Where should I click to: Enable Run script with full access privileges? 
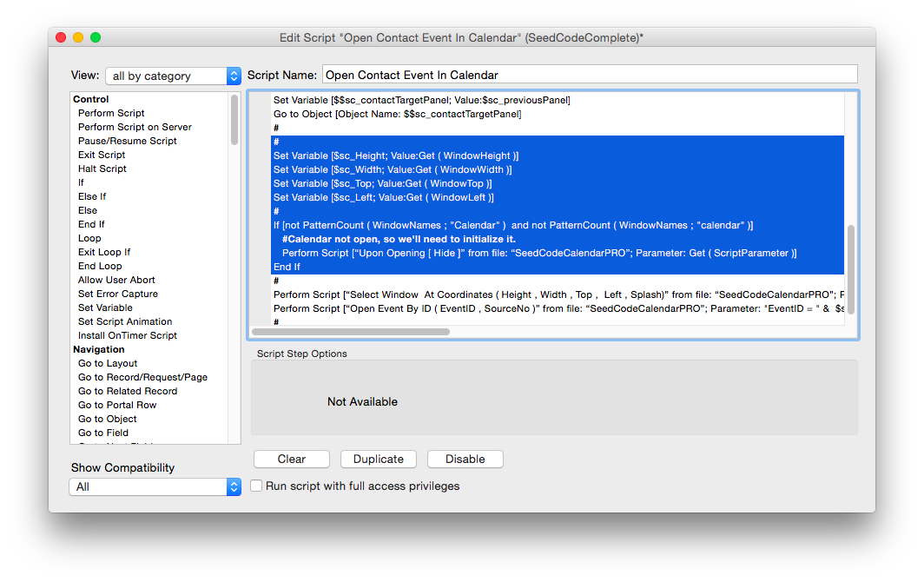pyautogui.click(x=256, y=486)
